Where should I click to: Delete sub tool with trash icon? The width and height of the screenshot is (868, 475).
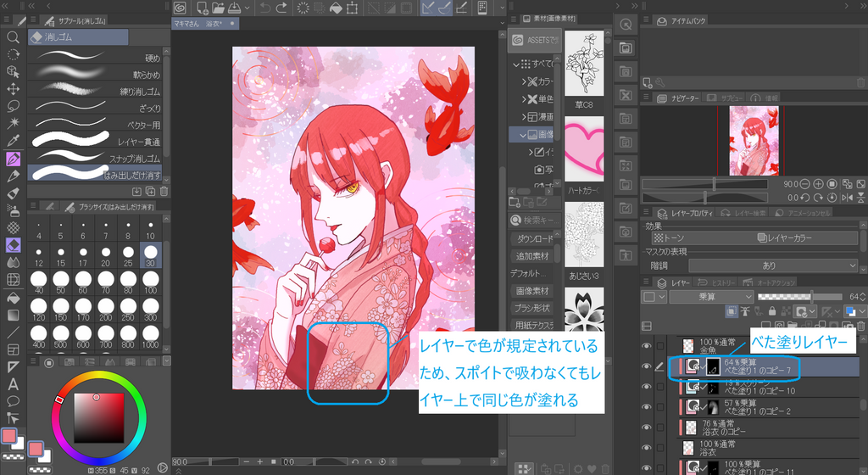(164, 192)
